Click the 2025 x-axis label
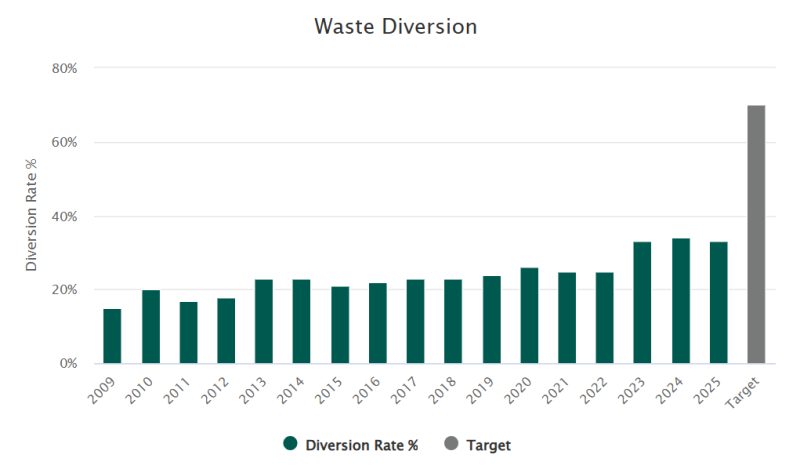The image size is (800, 469). click(707, 390)
